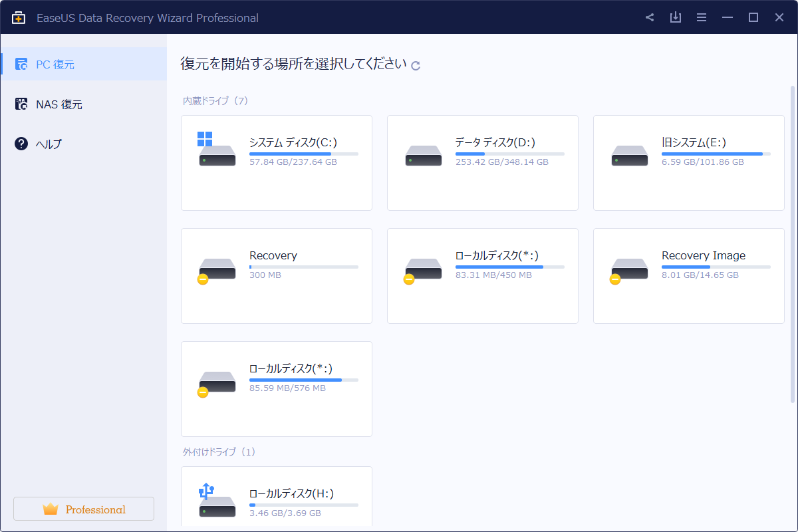Click the 旧システム(E:) label
798x532 pixels.
pos(694,142)
